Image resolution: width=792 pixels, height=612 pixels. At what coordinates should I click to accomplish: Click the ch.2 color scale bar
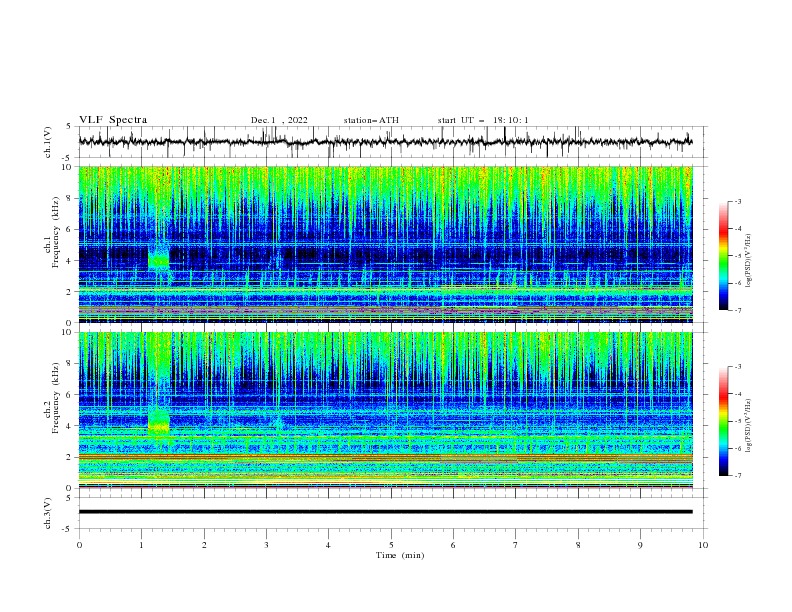(x=723, y=421)
